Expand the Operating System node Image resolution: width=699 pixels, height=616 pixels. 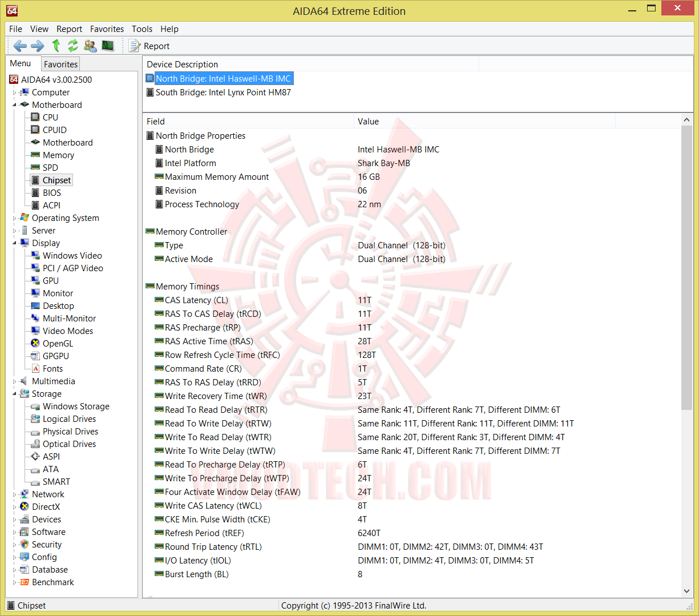15,218
